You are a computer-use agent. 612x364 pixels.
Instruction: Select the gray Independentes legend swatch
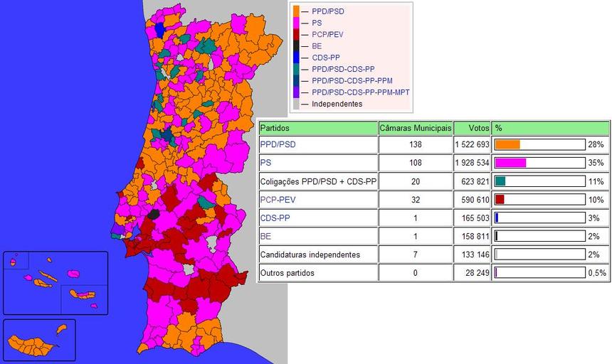tap(297, 104)
